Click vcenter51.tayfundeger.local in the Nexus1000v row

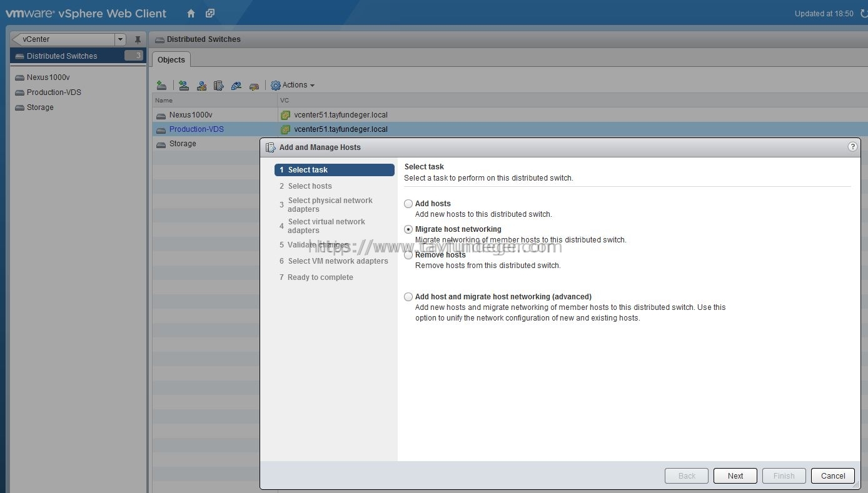pyautogui.click(x=341, y=115)
